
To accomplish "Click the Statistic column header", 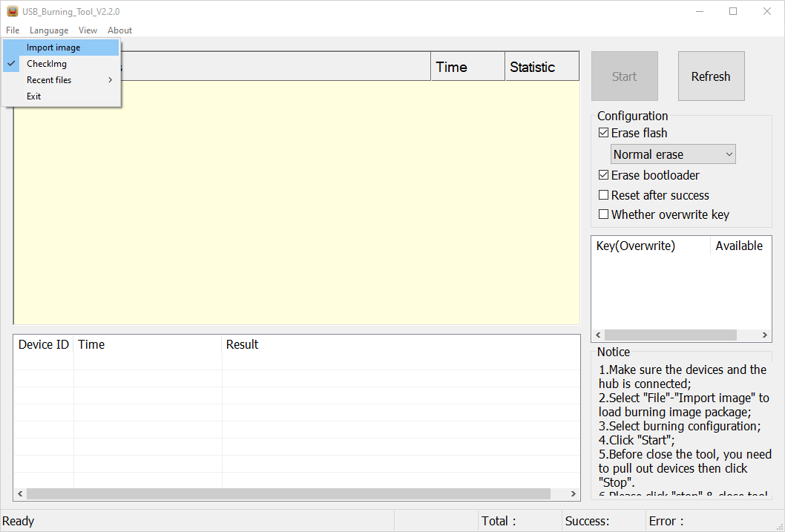I will pos(542,67).
